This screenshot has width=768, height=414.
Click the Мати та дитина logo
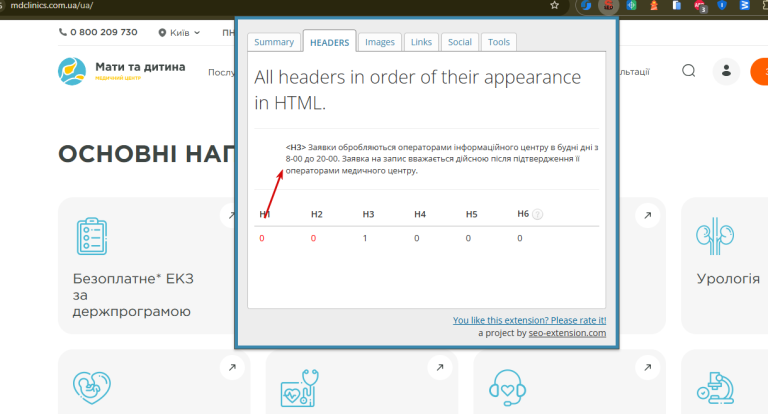121,71
